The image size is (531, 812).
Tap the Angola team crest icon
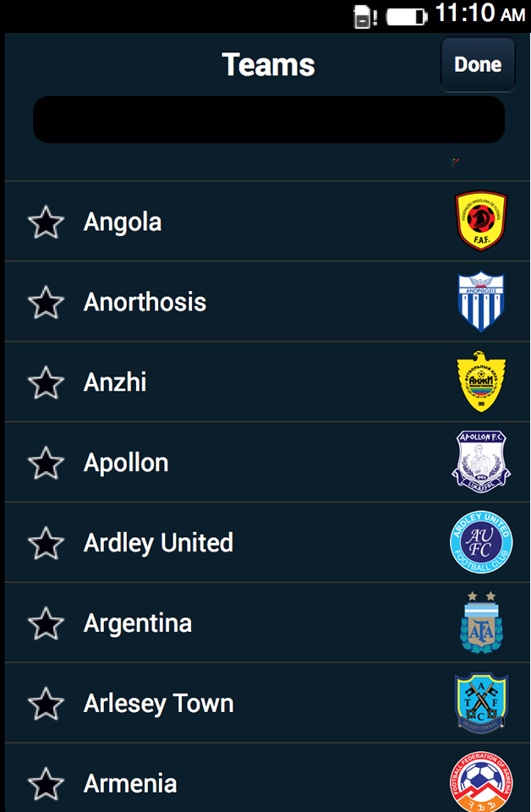pyautogui.click(x=481, y=221)
